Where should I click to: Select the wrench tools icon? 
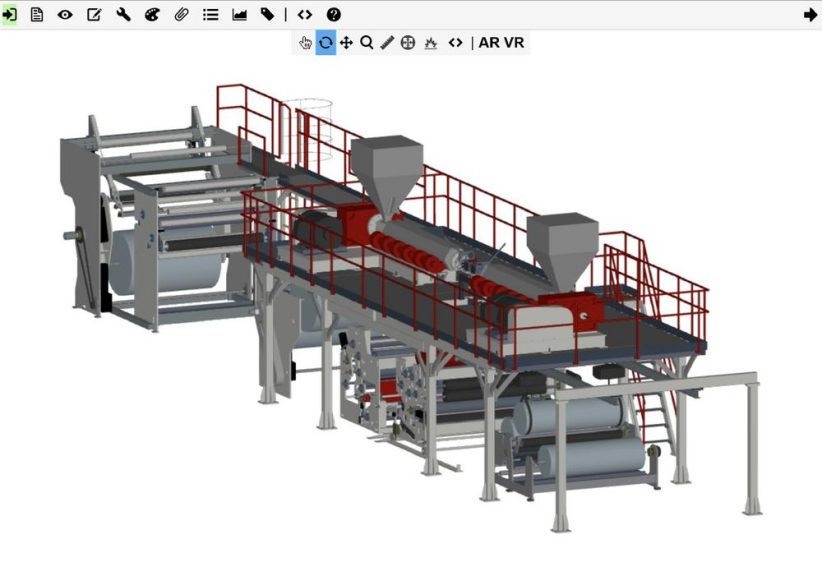[x=123, y=15]
